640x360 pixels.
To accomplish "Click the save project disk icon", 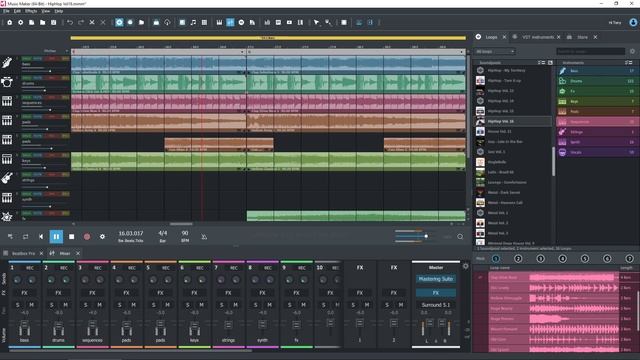I will [53, 22].
